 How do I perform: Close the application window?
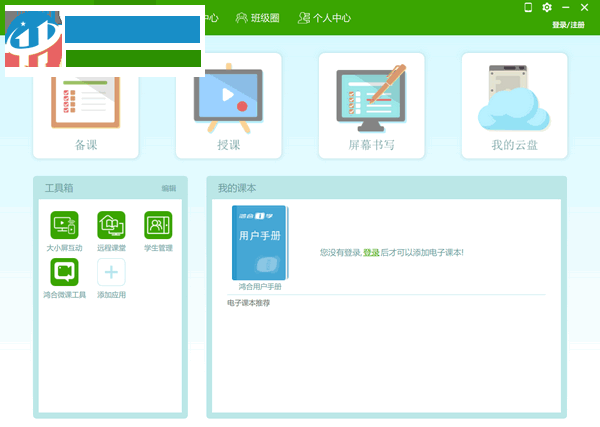tap(584, 7)
